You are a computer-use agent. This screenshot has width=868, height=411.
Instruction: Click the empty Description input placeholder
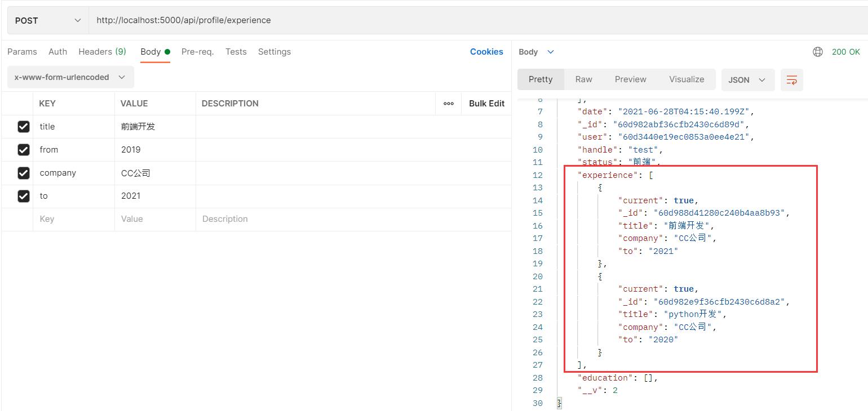(353, 219)
